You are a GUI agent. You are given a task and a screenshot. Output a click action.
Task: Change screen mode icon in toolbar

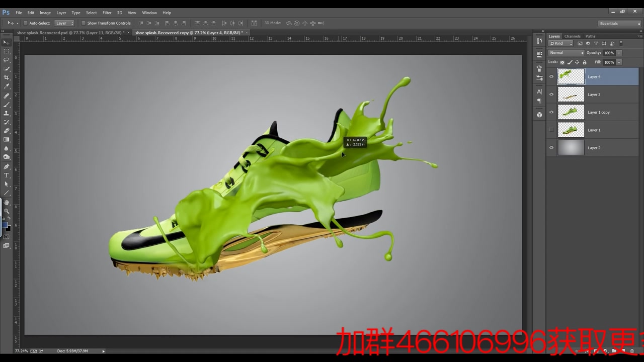pyautogui.click(x=7, y=246)
